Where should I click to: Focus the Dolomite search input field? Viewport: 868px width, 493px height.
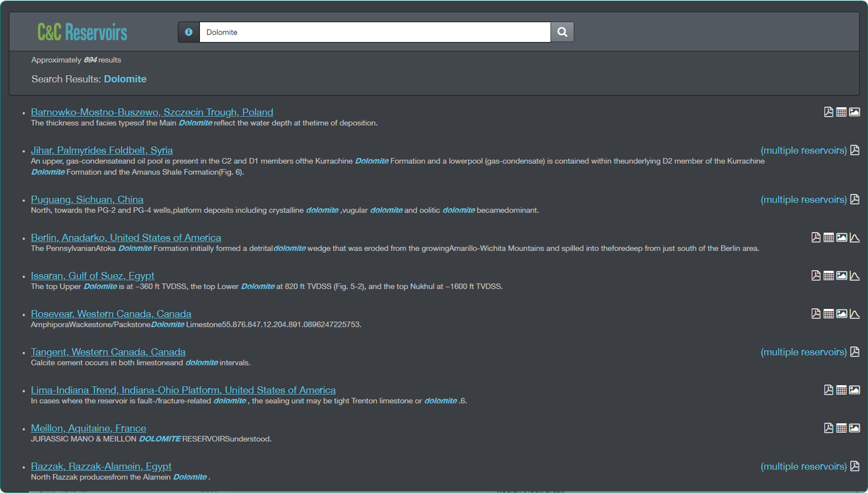point(375,32)
